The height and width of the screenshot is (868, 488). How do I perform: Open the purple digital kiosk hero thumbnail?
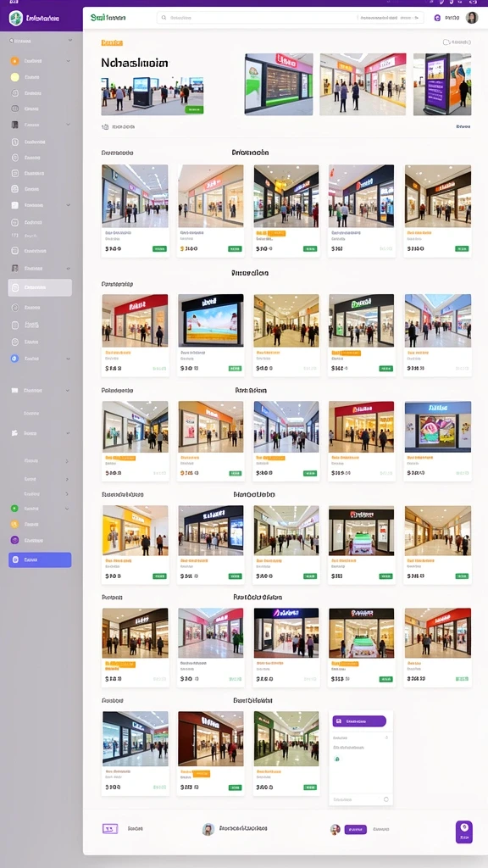coord(442,84)
